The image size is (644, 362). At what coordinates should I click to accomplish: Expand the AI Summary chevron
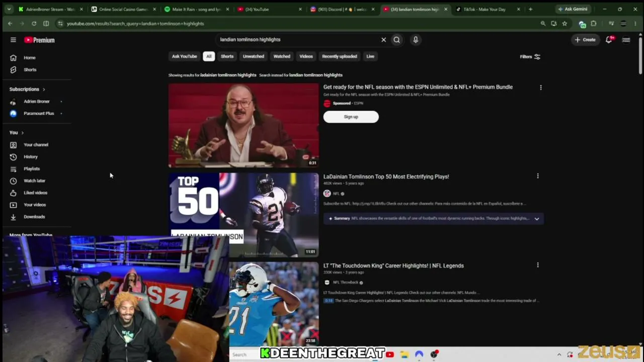(537, 219)
